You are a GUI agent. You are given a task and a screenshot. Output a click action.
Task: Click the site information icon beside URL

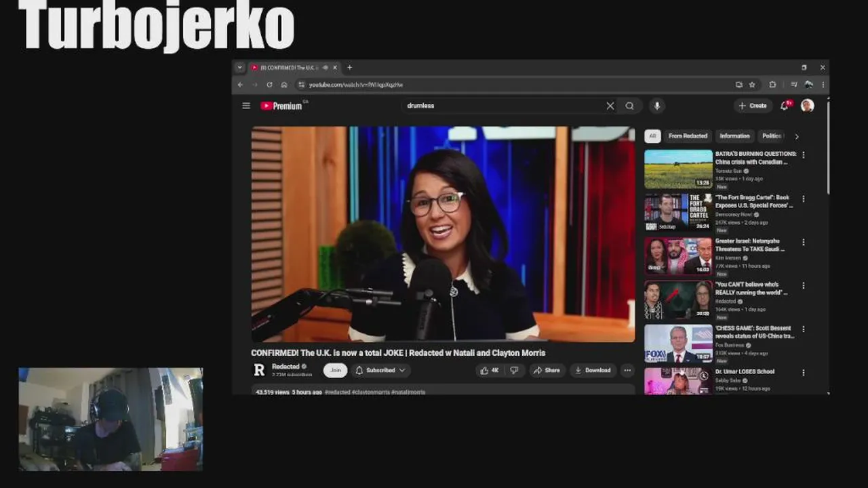pyautogui.click(x=301, y=85)
